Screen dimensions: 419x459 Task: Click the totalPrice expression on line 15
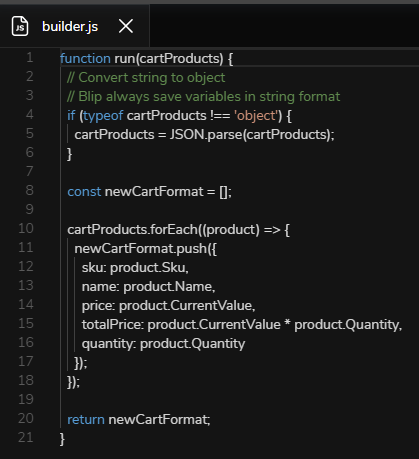coord(242,325)
